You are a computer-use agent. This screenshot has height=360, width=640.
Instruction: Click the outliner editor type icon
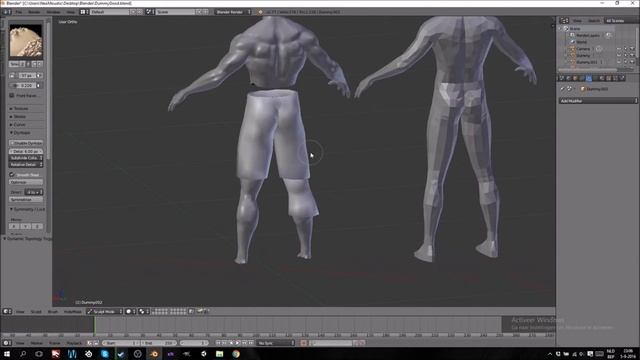[563, 20]
